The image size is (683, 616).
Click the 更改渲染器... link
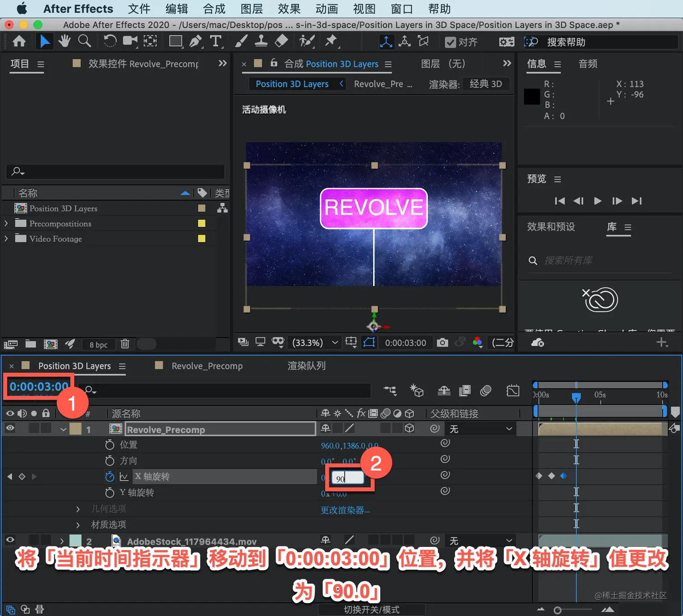(345, 510)
